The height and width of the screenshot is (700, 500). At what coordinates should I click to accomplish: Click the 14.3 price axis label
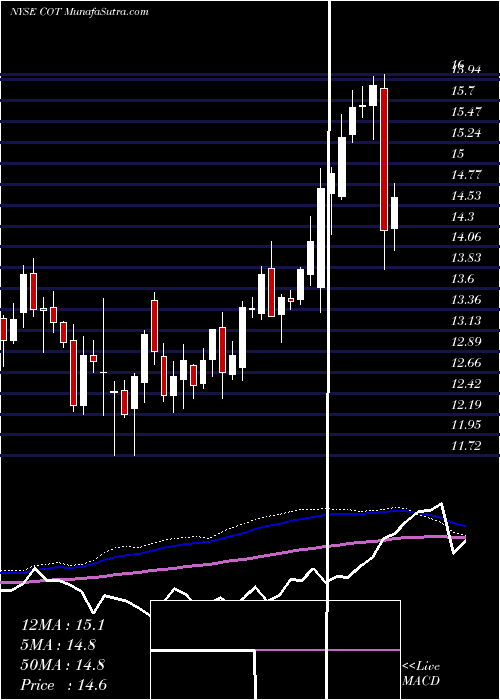[x=462, y=217]
